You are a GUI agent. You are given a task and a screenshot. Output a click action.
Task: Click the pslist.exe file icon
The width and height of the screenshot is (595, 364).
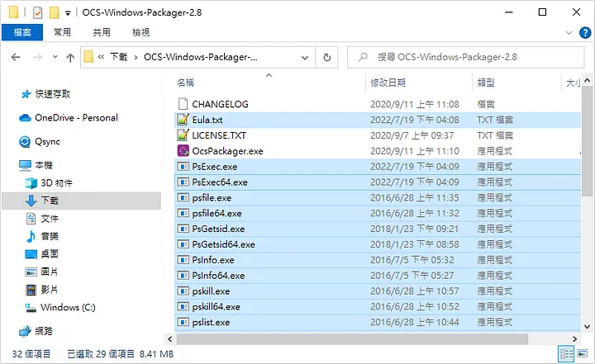[183, 322]
